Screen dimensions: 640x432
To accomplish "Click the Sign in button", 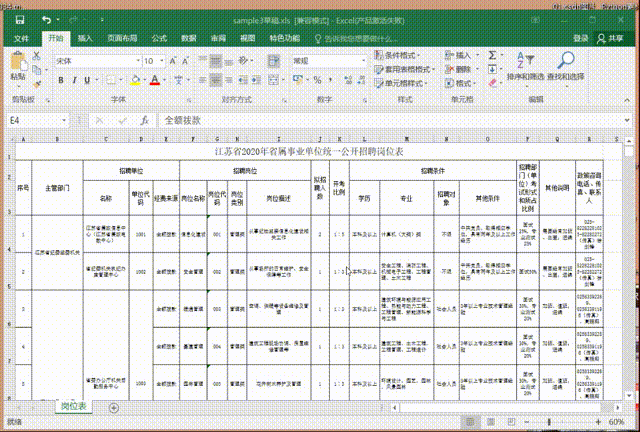I will coord(580,38).
